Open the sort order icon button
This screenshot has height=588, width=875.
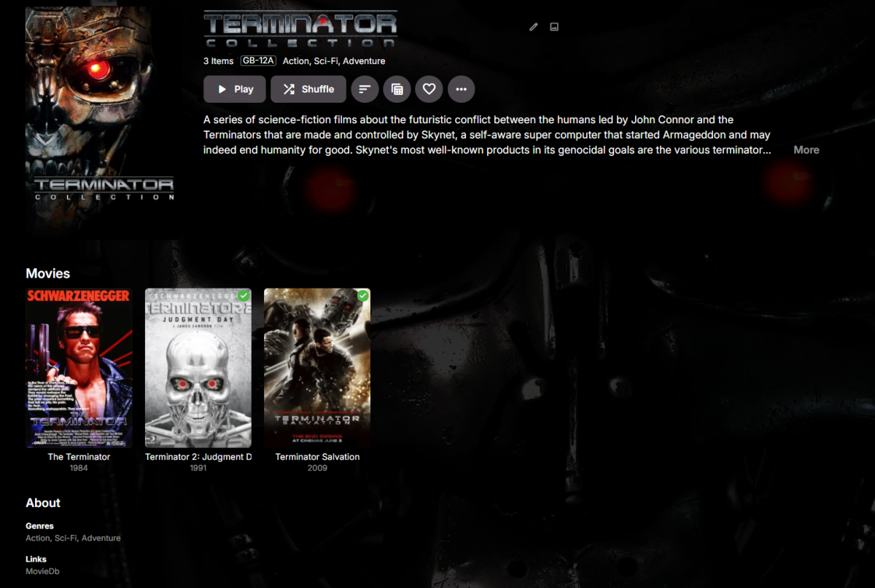365,89
